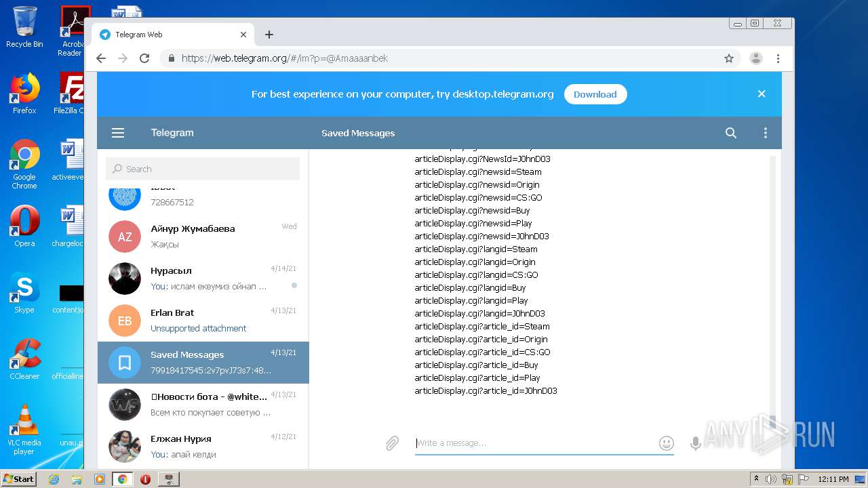Viewport: 868px width, 488px height.
Task: Open the Opera desktop shortcut
Action: click(x=24, y=226)
